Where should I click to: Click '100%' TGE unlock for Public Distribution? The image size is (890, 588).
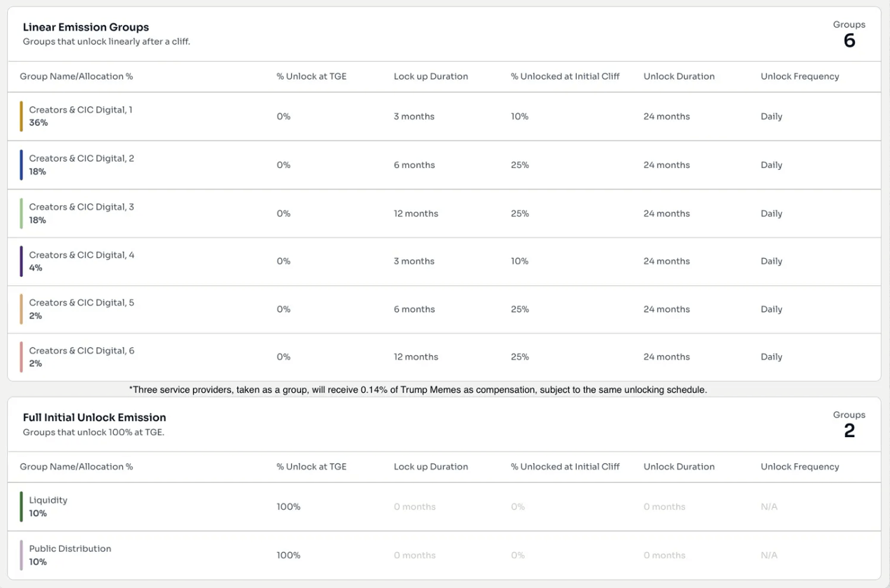click(x=288, y=555)
